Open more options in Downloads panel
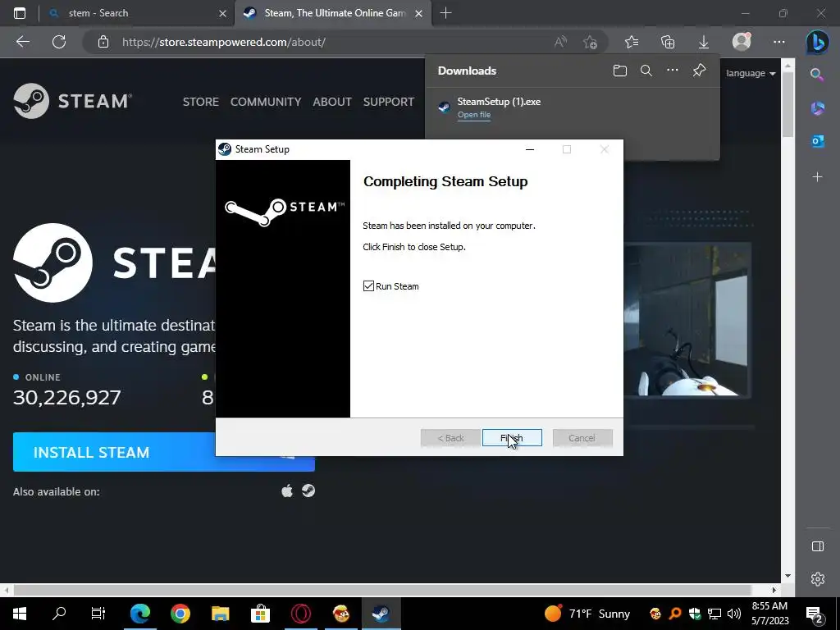Viewport: 840px width, 630px height. [x=673, y=71]
